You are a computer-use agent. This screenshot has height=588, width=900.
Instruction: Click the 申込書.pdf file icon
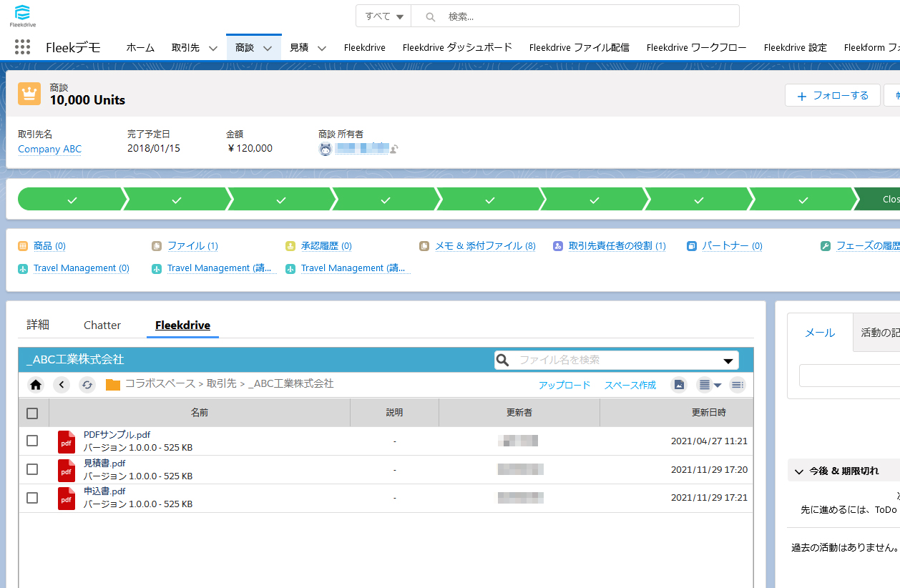(67, 499)
